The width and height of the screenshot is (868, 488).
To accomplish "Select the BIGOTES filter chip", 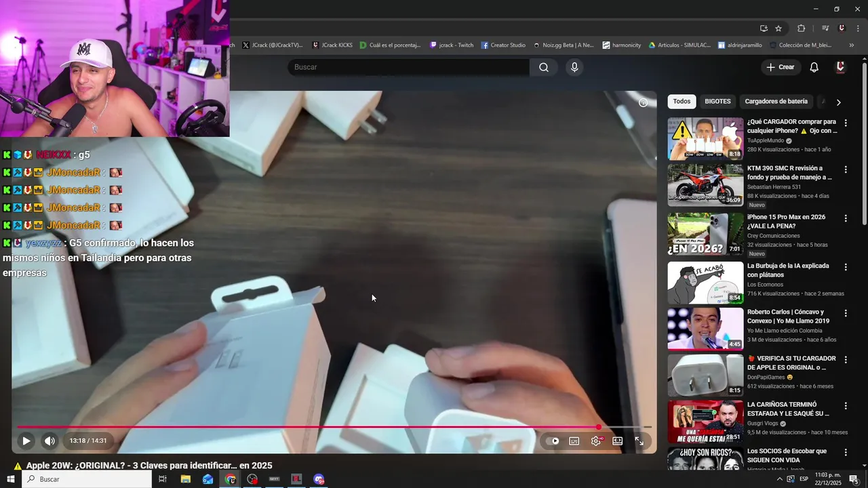I will 717,102.
